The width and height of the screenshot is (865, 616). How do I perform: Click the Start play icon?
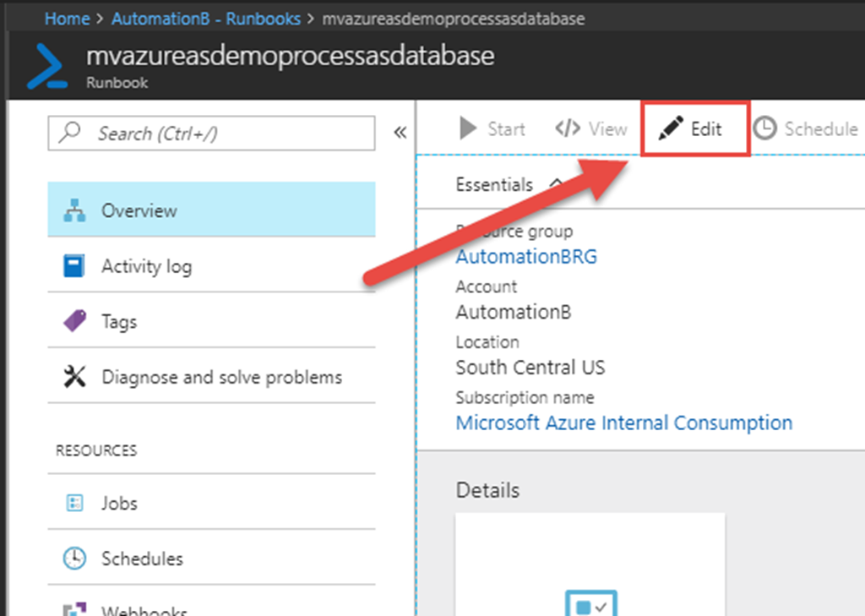click(467, 128)
